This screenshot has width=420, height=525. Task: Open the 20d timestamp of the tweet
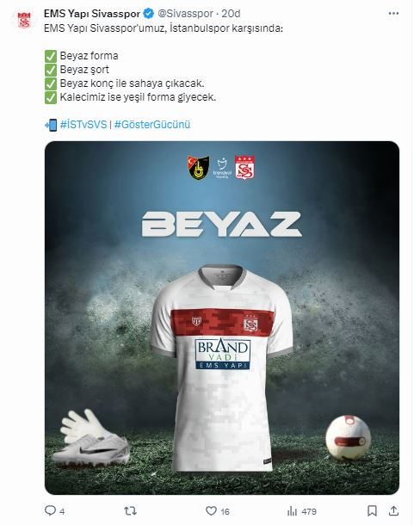[x=231, y=14]
